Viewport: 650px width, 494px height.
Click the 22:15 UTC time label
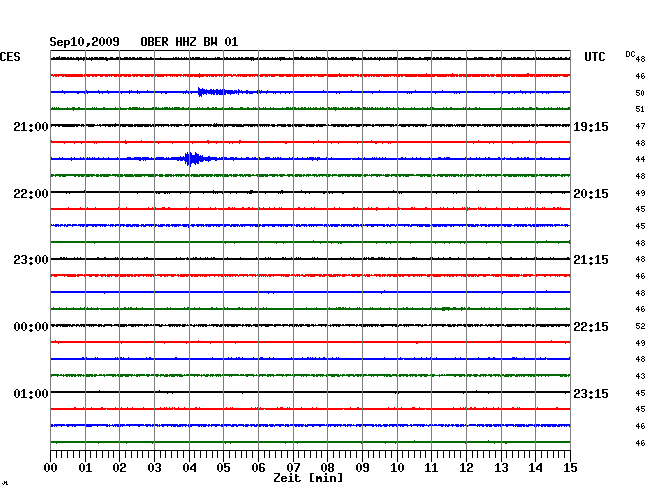pyautogui.click(x=591, y=327)
